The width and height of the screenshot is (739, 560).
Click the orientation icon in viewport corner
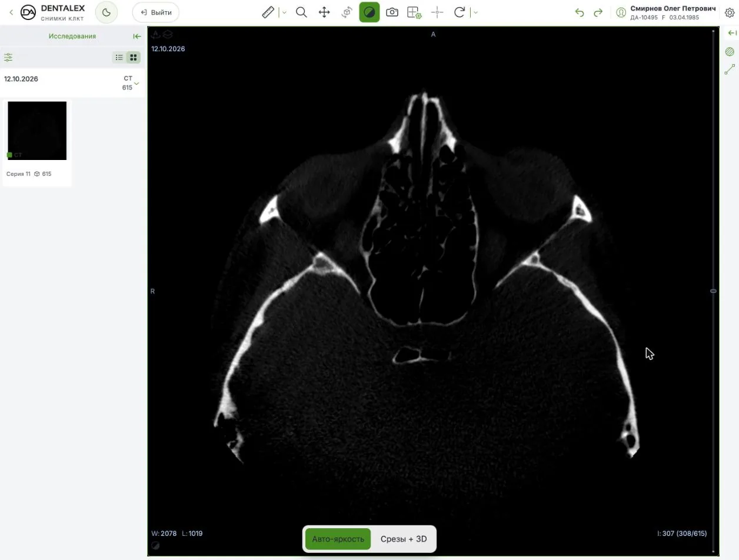pyautogui.click(x=156, y=35)
